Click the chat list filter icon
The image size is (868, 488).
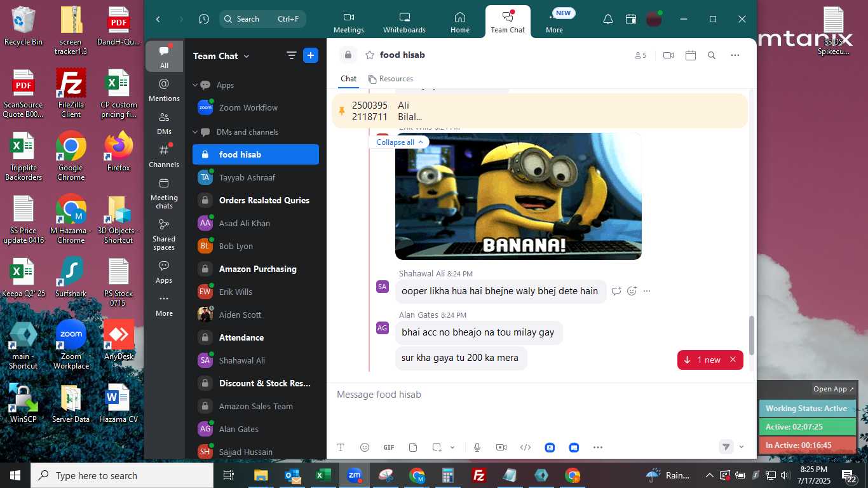click(x=292, y=55)
